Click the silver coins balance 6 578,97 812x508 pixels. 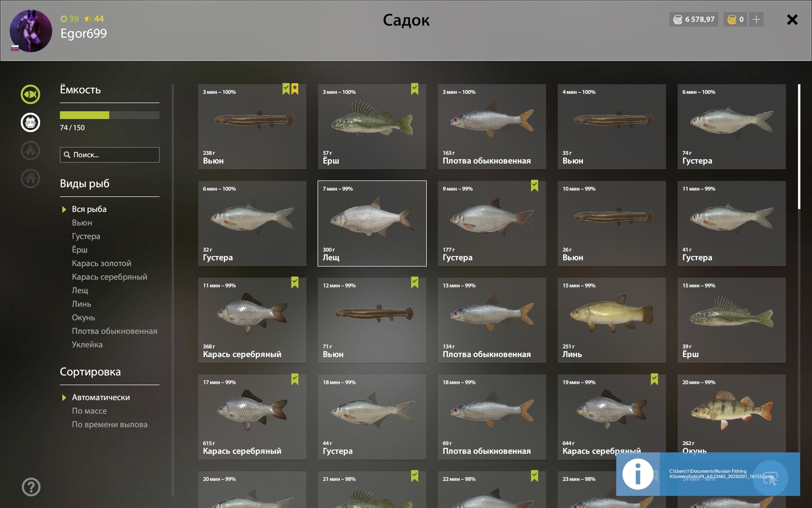pyautogui.click(x=694, y=19)
